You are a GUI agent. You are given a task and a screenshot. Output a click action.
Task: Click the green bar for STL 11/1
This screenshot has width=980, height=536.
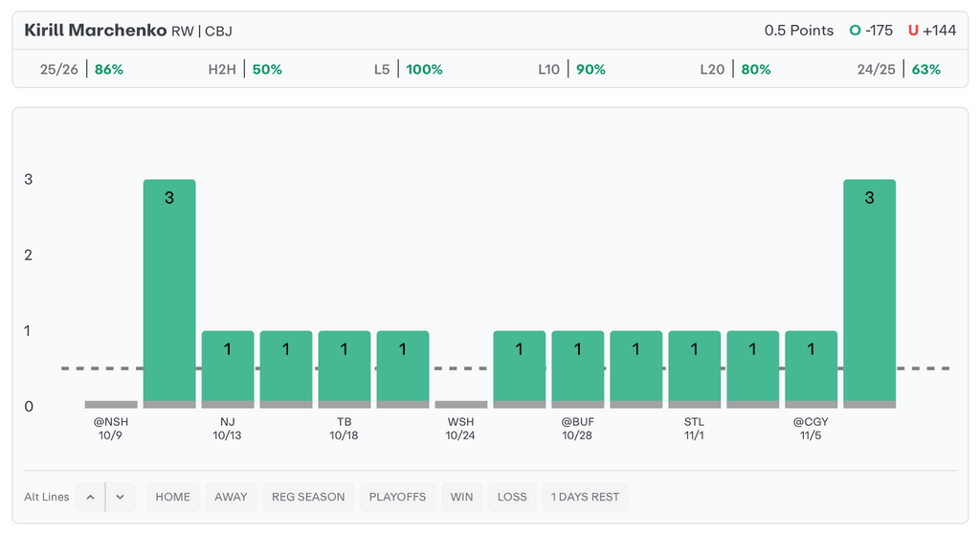tap(694, 368)
